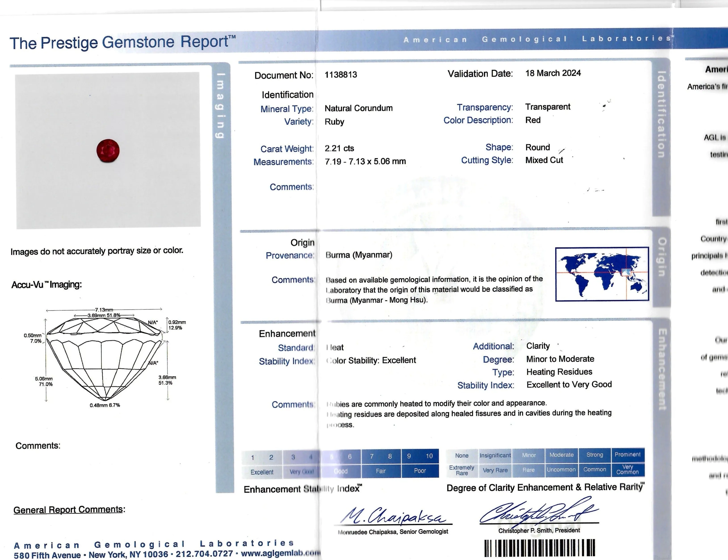Click the Insignificant cell in clarity scale
The height and width of the screenshot is (560, 728).
coord(495,456)
